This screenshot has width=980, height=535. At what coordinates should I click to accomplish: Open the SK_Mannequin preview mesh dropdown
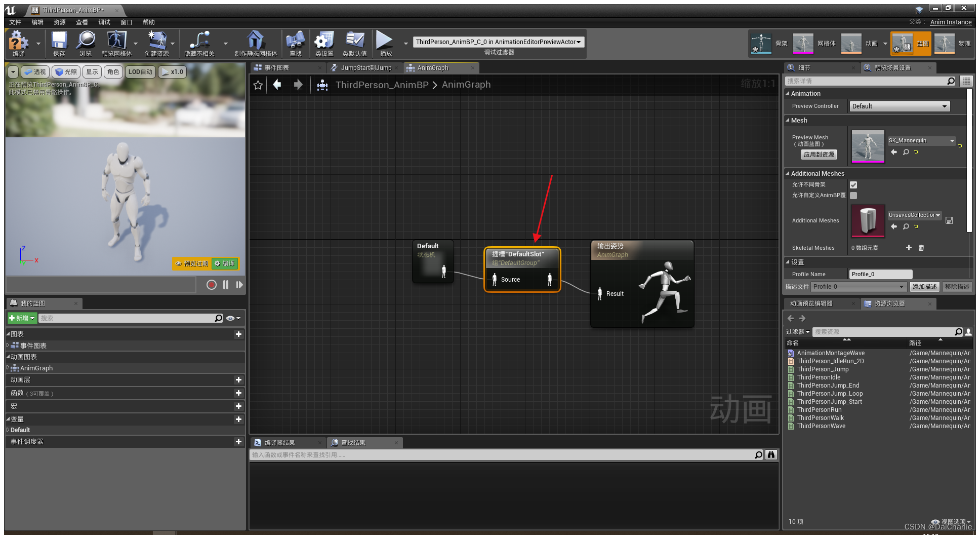(x=921, y=140)
